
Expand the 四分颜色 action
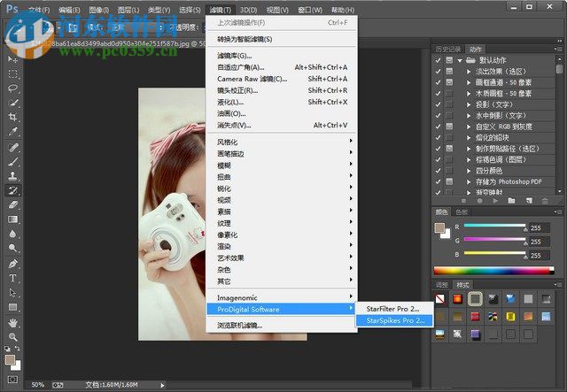click(x=469, y=171)
